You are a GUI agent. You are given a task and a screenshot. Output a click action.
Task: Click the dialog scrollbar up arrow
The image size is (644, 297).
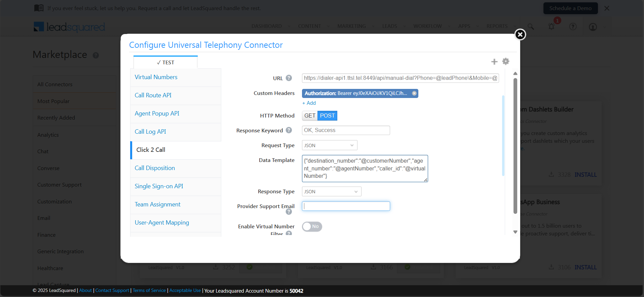pos(515,73)
